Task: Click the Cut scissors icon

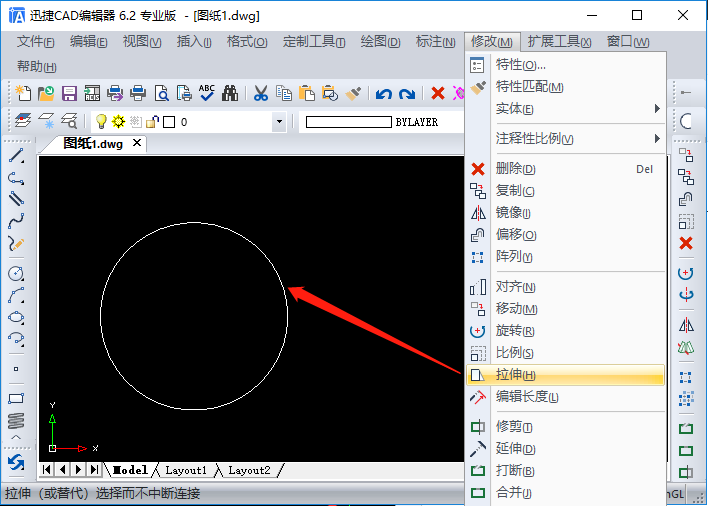Action: (261, 93)
